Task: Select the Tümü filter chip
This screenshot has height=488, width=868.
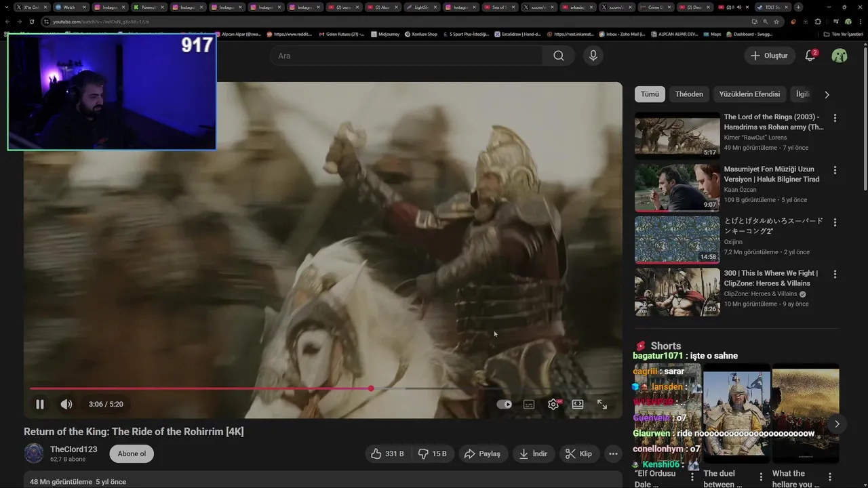Action: click(x=650, y=94)
